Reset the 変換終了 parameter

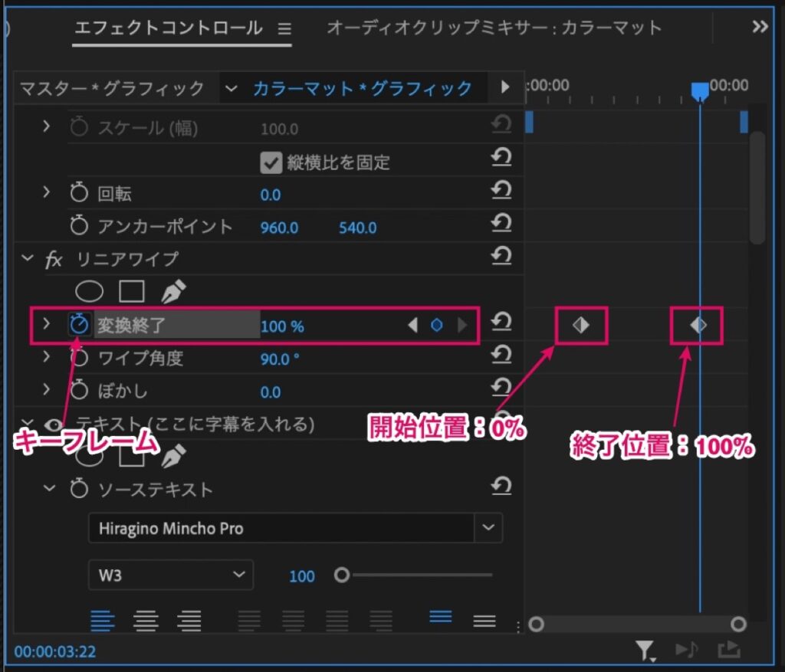[501, 322]
